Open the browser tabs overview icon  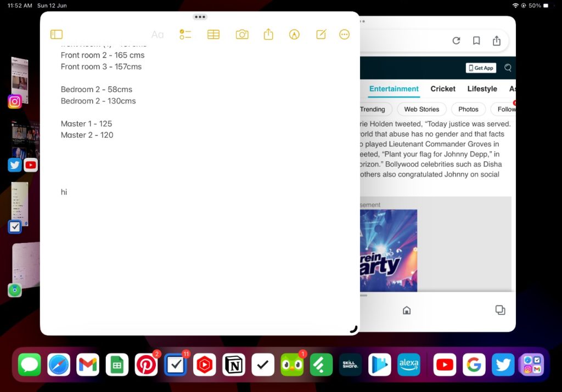[500, 310]
